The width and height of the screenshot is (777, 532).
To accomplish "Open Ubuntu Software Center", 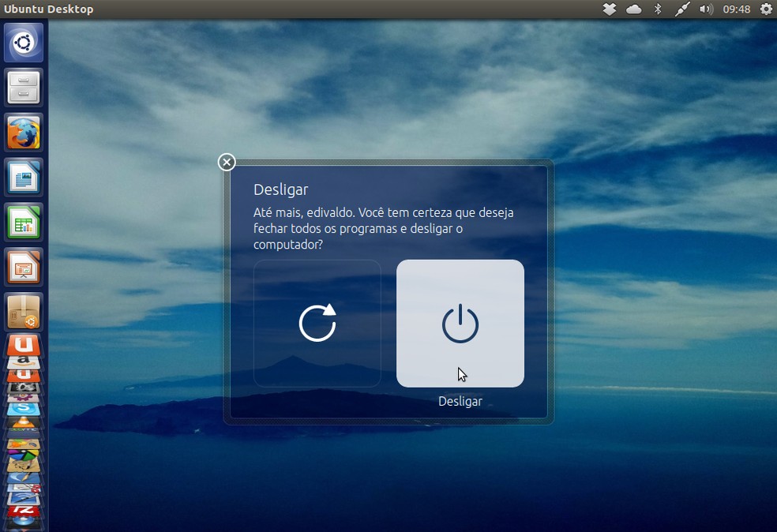I will [23, 312].
